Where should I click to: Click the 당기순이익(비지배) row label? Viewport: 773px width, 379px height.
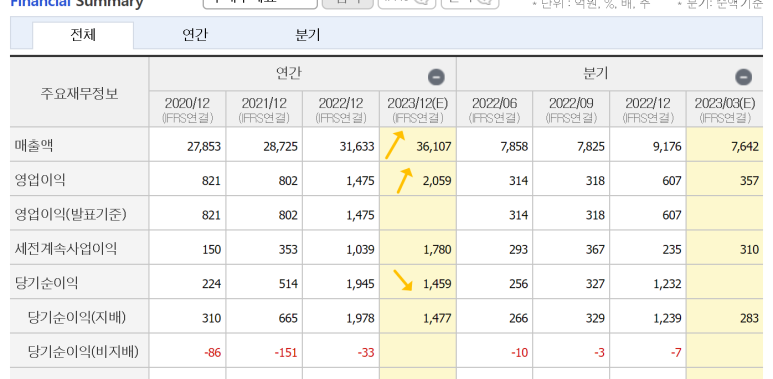tap(83, 351)
